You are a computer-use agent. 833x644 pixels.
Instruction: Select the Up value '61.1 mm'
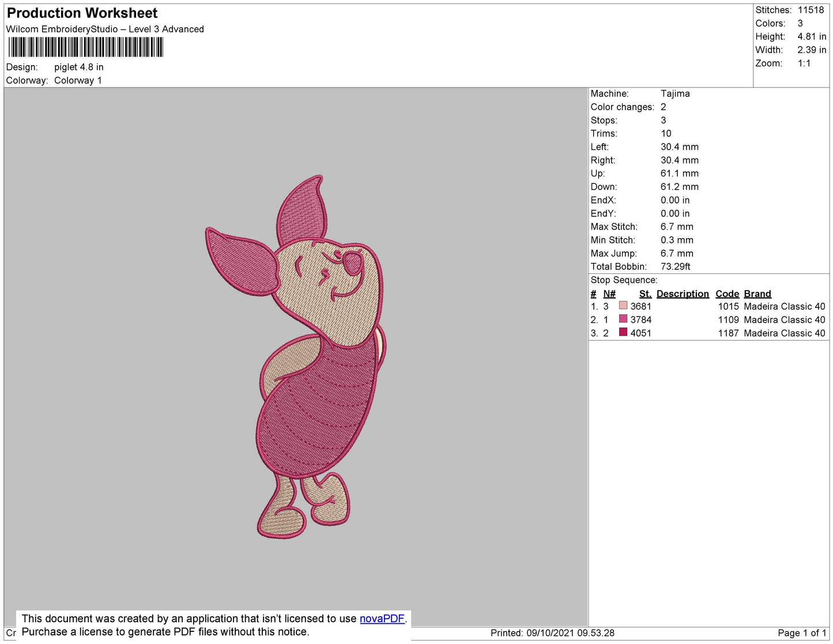(x=680, y=174)
